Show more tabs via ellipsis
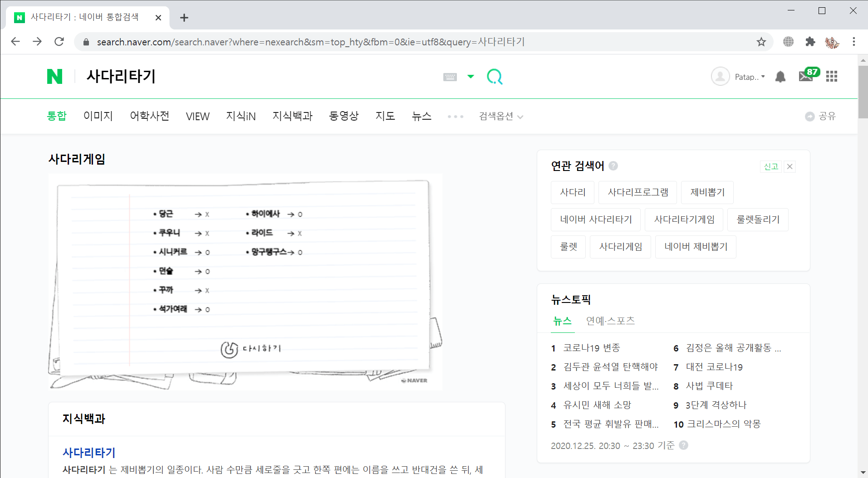The image size is (868, 478). [x=456, y=117]
